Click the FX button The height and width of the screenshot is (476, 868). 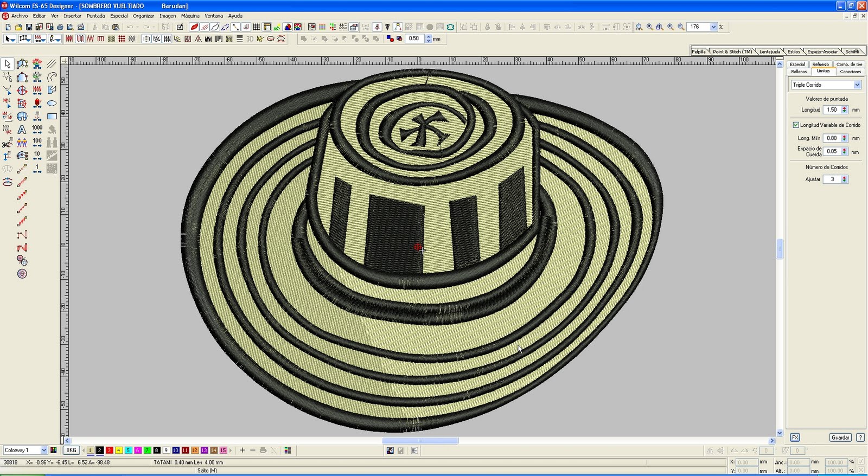[795, 438]
